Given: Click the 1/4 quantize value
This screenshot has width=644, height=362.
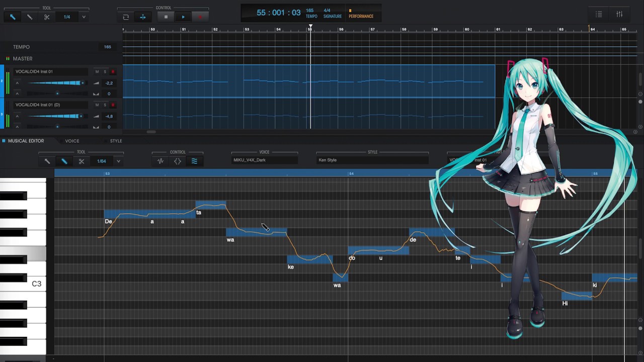Looking at the screenshot, I should tap(67, 17).
